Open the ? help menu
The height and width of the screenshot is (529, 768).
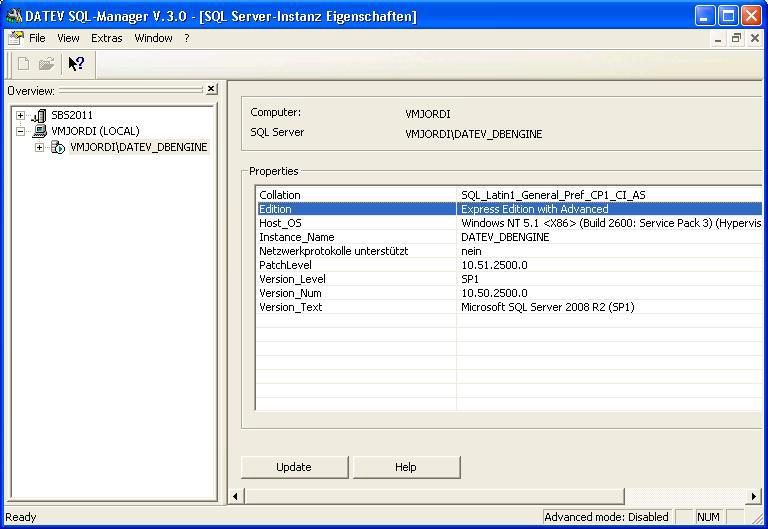point(187,38)
